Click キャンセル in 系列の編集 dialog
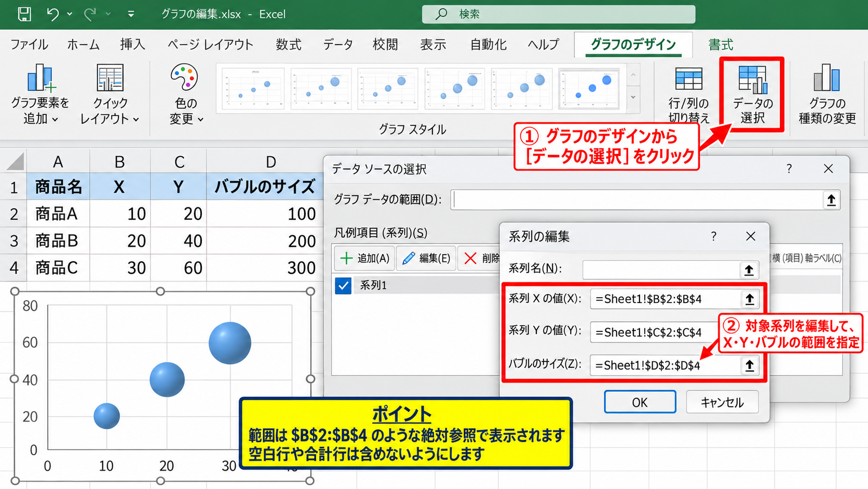Viewport: 868px width, 489px height. [722, 402]
